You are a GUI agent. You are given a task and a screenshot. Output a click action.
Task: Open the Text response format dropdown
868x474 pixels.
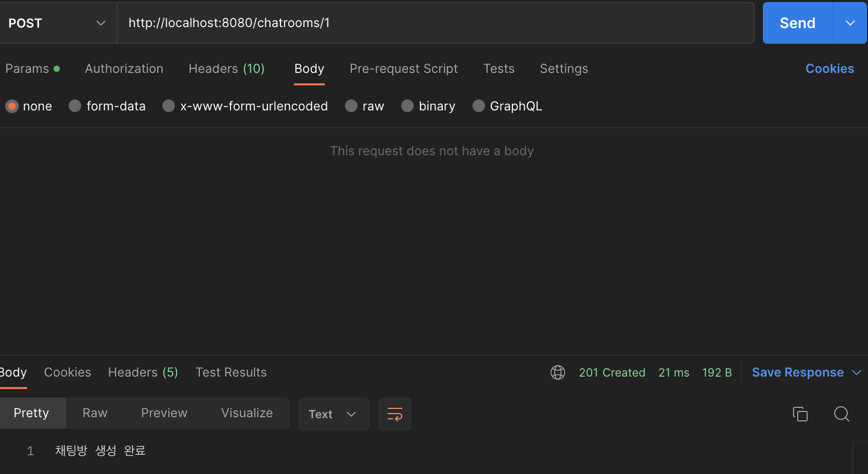pyautogui.click(x=334, y=414)
